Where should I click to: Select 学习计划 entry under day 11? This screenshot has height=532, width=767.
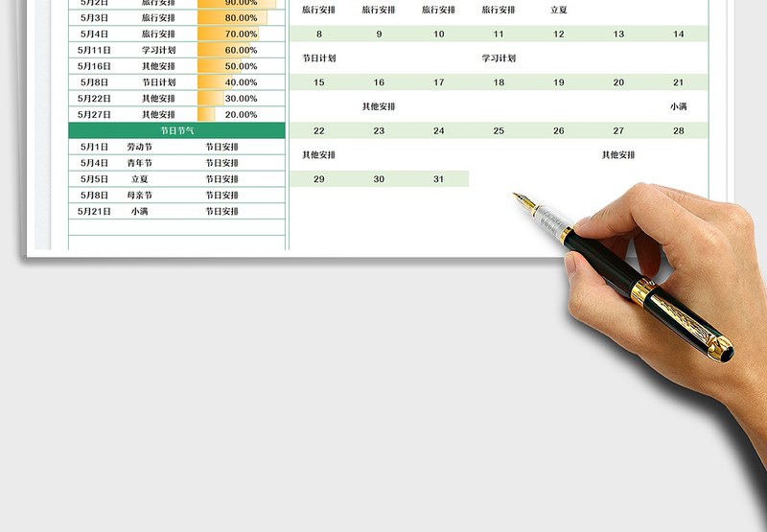pyautogui.click(x=499, y=58)
